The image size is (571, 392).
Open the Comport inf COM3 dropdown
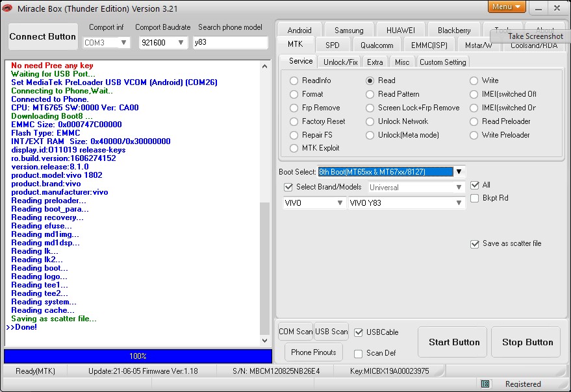point(106,43)
